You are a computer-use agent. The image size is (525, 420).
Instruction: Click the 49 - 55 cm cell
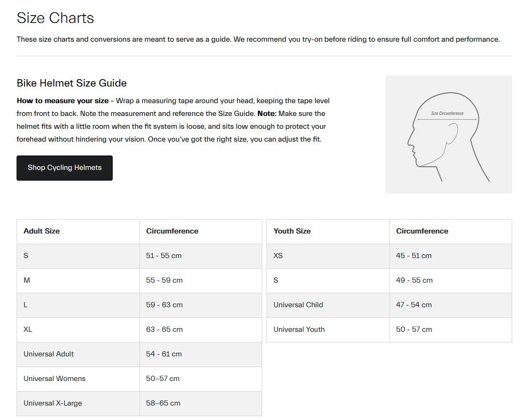pyautogui.click(x=451, y=281)
